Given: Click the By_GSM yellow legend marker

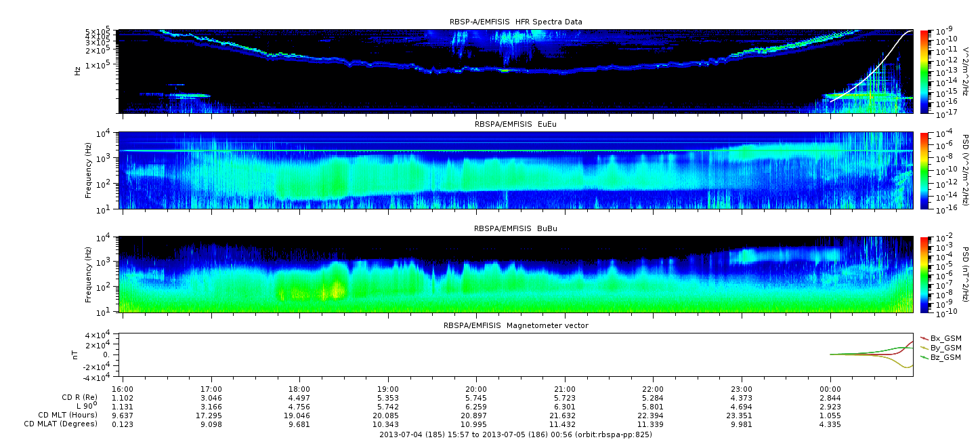Looking at the screenshot, I should click(x=924, y=347).
